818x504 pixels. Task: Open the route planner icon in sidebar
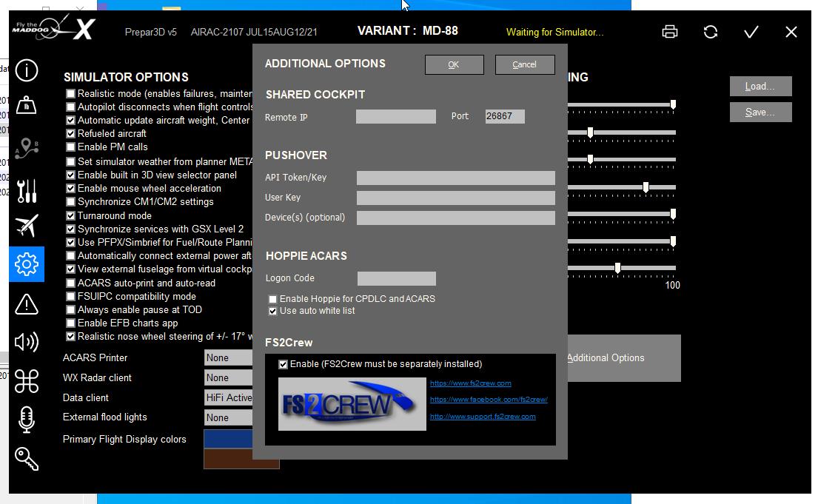[27, 149]
